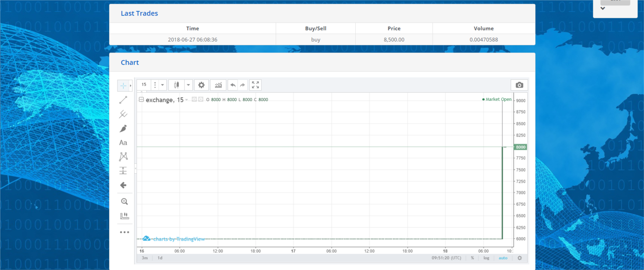Image resolution: width=644 pixels, height=270 pixels.
Task: Click the Market Open status indicator
Action: point(497,99)
